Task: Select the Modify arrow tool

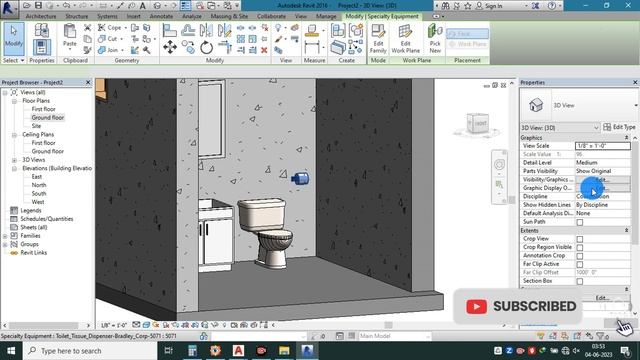Action: coord(14,38)
